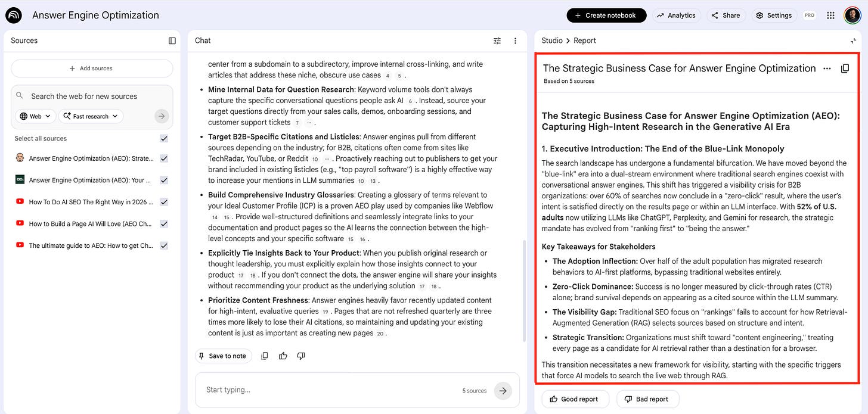Open citation 20 after 'creating new pages'
Viewport: 868px width, 414px height.
380,334
